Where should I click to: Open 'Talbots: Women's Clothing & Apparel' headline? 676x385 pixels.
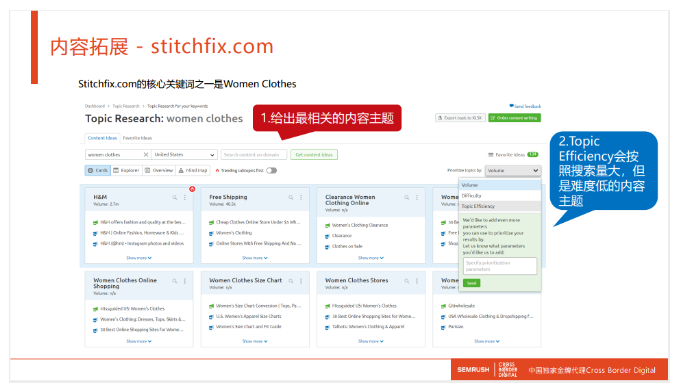pos(368,326)
